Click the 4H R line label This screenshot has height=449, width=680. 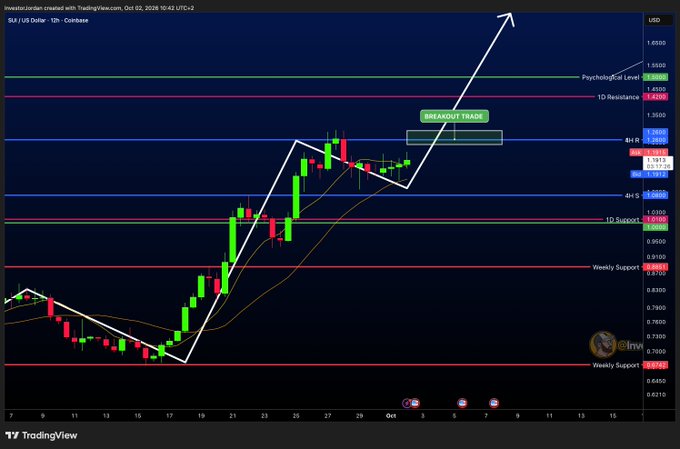click(632, 140)
